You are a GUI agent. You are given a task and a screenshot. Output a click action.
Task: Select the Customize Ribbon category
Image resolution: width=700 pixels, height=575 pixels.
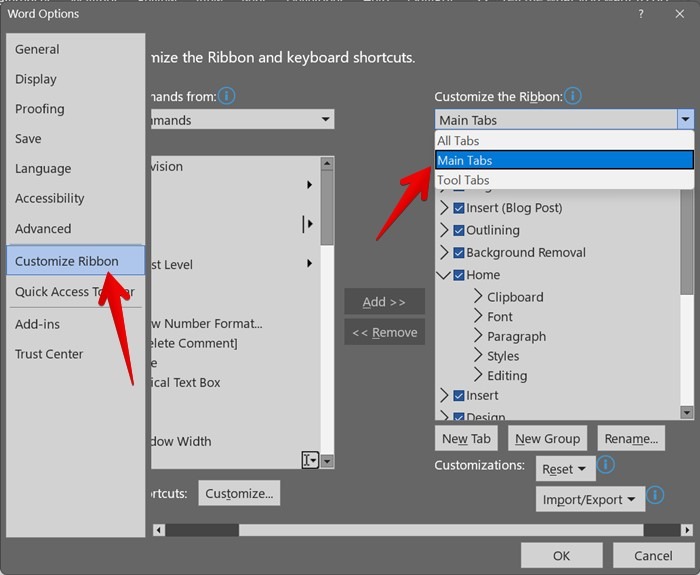click(75, 260)
